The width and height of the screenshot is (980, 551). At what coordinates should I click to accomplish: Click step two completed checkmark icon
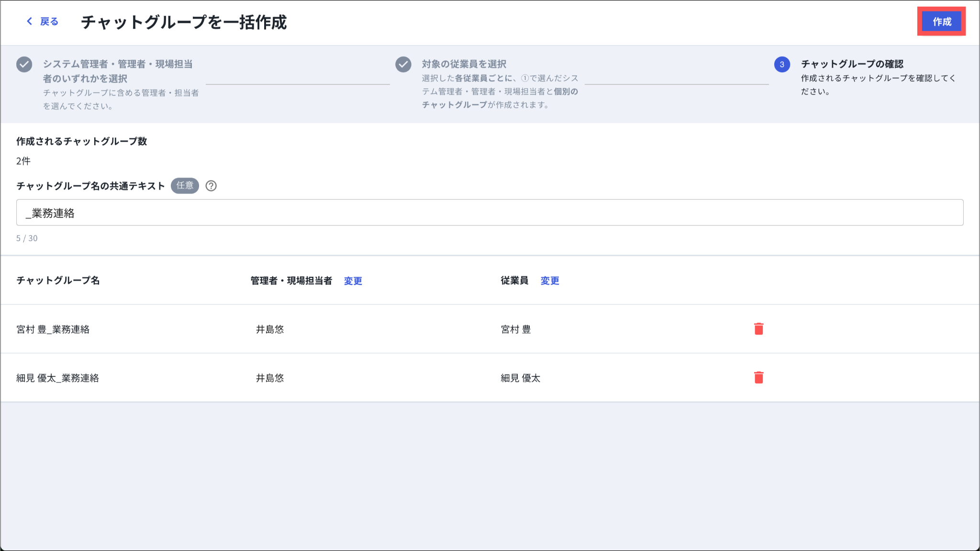pos(403,64)
